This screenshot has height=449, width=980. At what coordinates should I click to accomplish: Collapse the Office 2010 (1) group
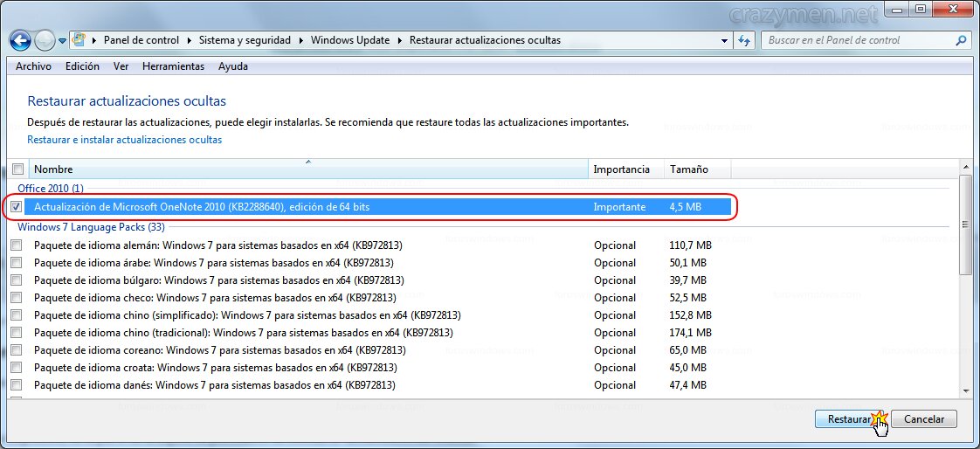51,188
